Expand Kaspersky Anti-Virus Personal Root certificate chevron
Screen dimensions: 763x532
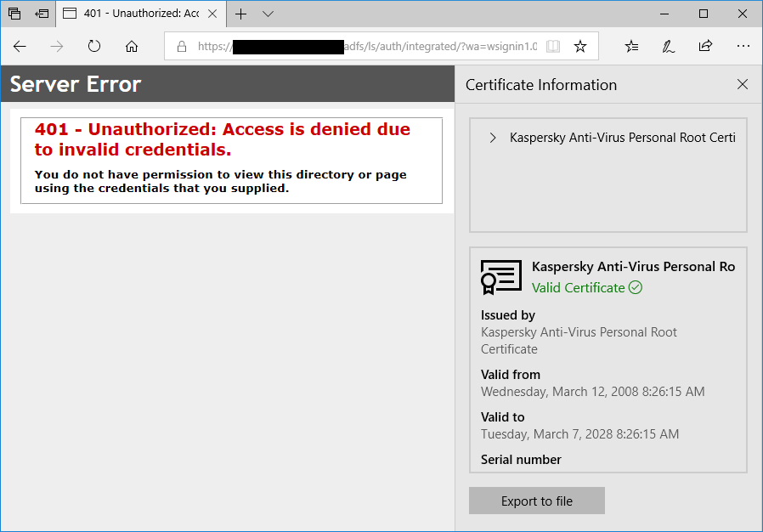(x=493, y=138)
